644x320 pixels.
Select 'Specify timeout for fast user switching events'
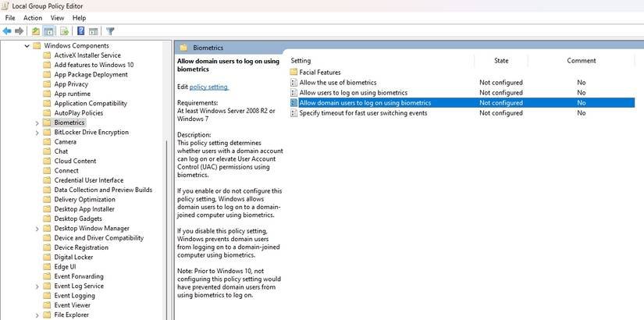click(363, 113)
